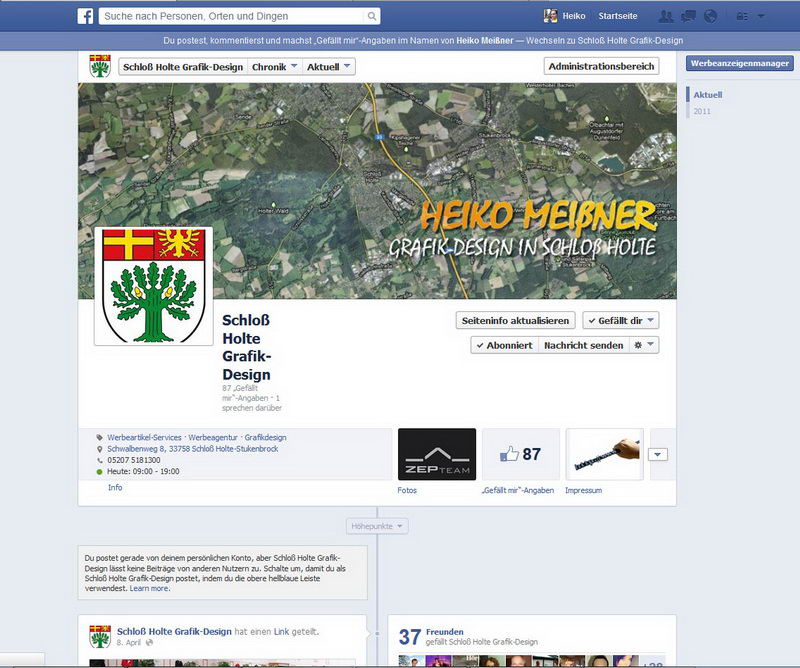Open the large coat of arms profile picture
This screenshot has height=668, width=800.
coord(154,286)
